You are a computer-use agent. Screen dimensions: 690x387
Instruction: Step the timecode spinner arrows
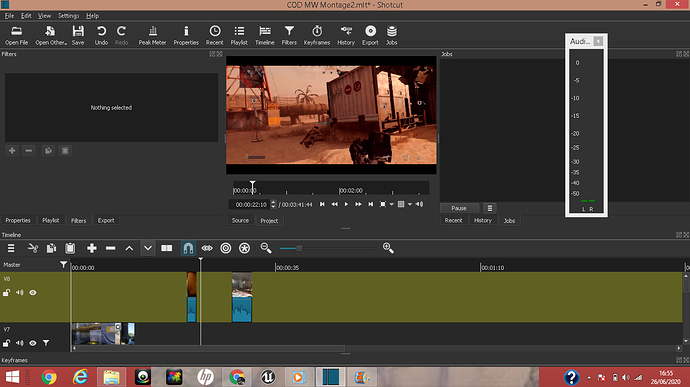(x=273, y=204)
